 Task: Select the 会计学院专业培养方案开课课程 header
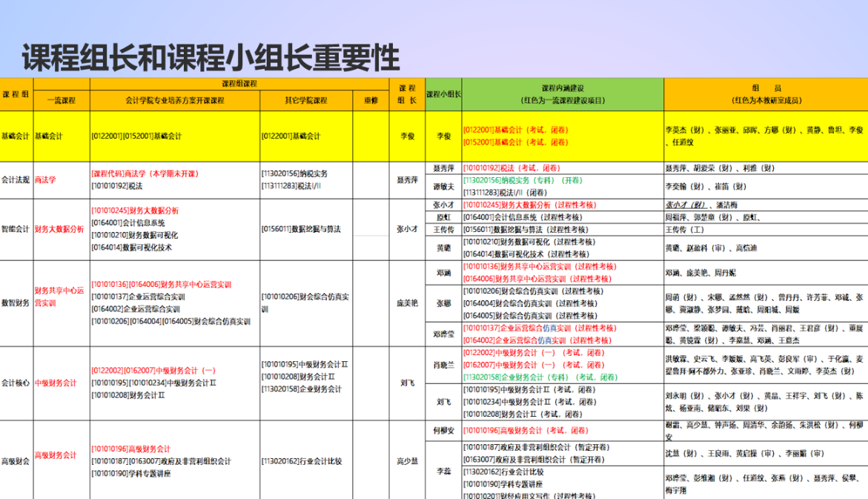coord(174,100)
